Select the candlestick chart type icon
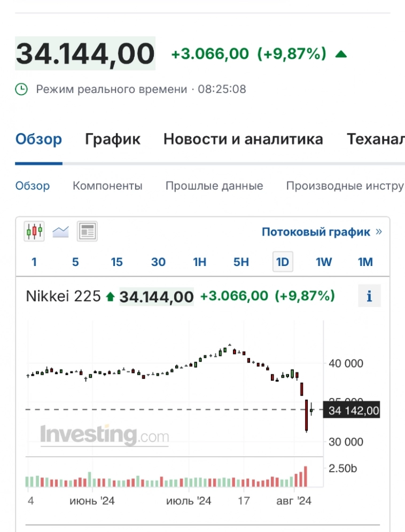 click(35, 231)
